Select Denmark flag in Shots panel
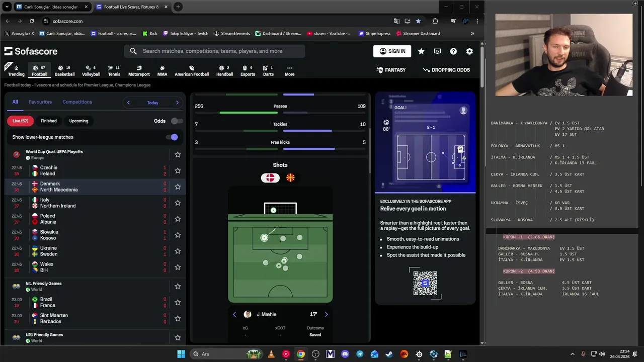The height and width of the screenshot is (362, 644). point(271,178)
